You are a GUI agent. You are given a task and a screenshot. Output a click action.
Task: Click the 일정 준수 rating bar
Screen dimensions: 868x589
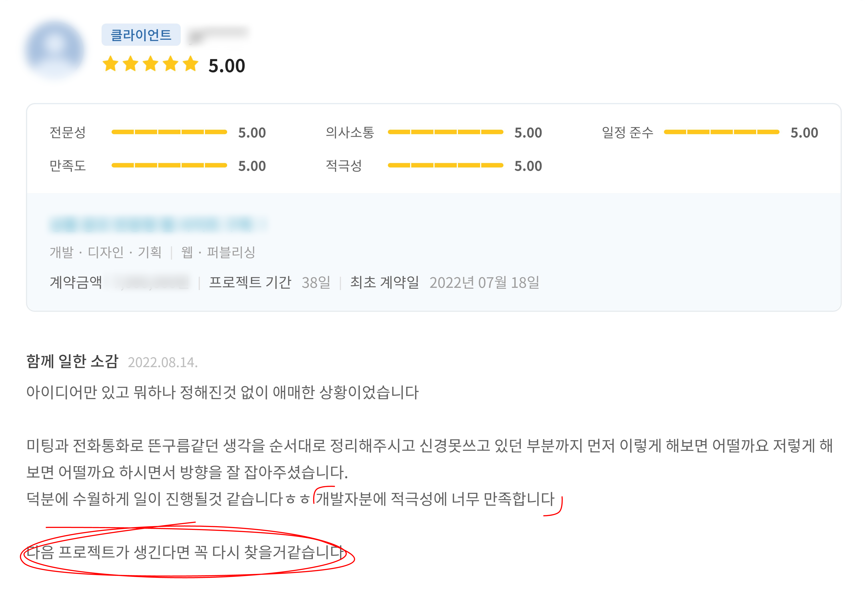click(x=721, y=132)
